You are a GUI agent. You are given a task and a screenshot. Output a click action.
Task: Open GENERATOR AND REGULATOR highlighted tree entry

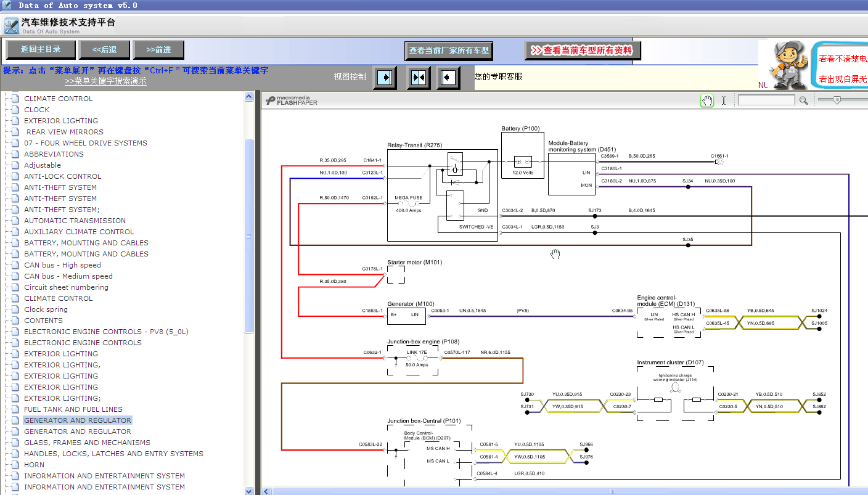coord(78,420)
